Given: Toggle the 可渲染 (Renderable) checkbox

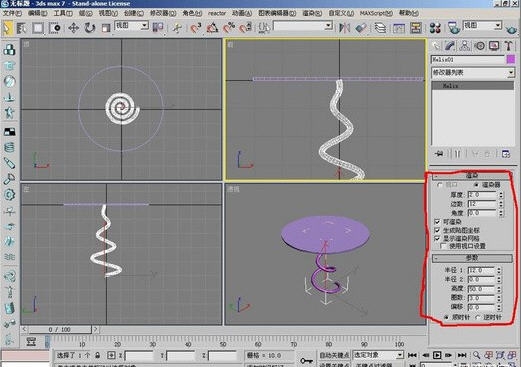Looking at the screenshot, I should tap(437, 222).
